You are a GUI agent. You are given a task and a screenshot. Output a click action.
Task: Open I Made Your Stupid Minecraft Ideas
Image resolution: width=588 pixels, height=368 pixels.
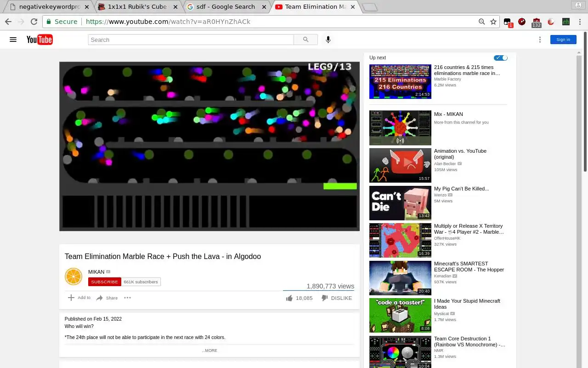467,304
